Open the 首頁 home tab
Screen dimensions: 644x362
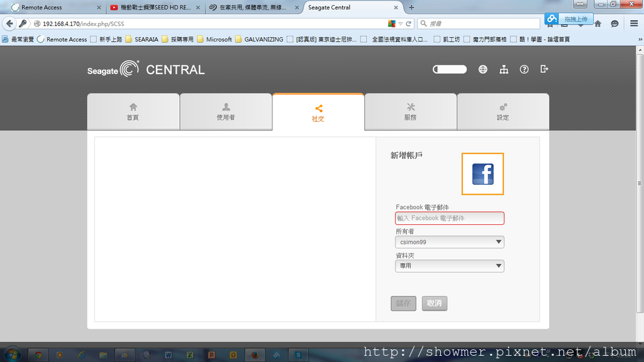(x=133, y=112)
